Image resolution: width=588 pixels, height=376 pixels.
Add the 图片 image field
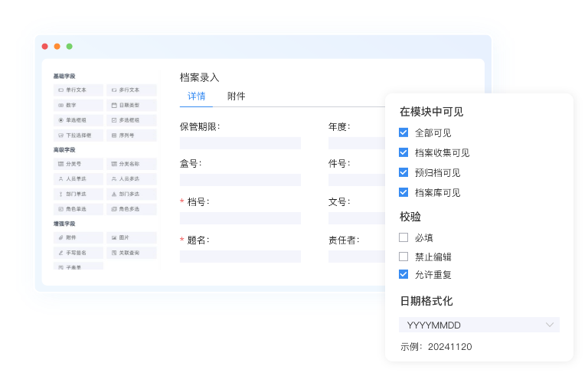(x=131, y=237)
